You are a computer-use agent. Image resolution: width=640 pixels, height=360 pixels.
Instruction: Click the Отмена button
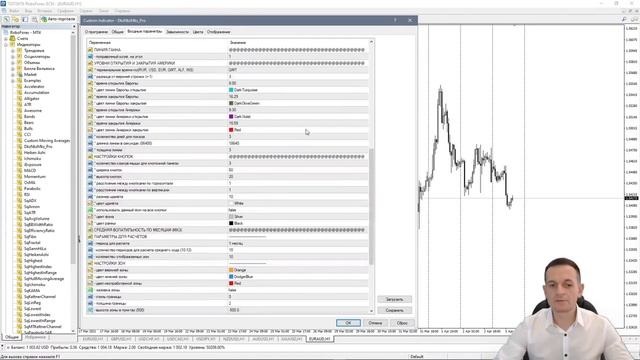click(375, 323)
